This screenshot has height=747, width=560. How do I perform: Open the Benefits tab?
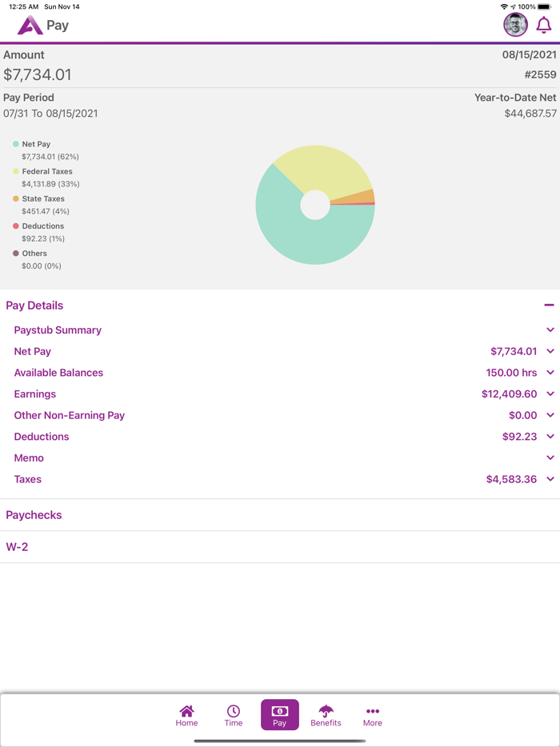(x=326, y=716)
